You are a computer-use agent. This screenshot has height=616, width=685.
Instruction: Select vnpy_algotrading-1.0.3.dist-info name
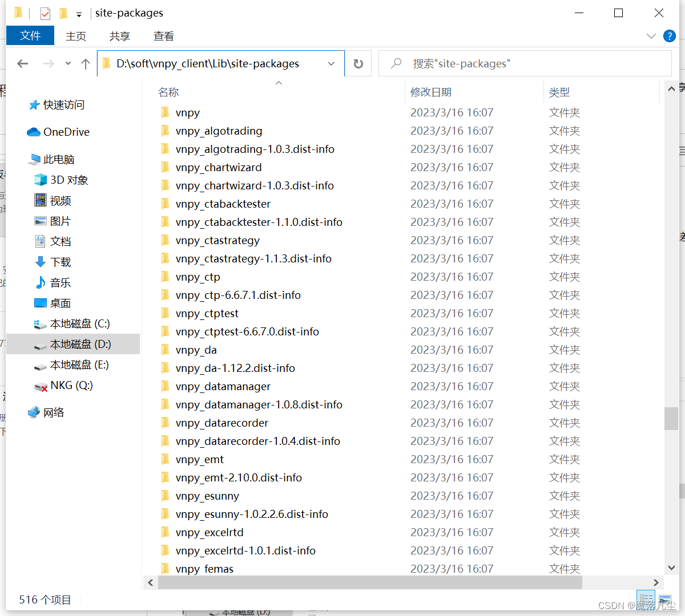click(x=255, y=149)
